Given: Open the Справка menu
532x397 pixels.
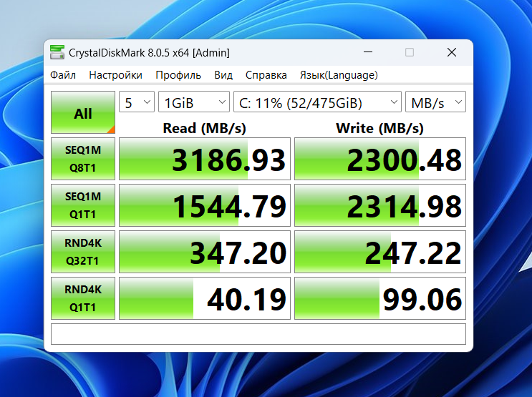Looking at the screenshot, I should coord(266,75).
